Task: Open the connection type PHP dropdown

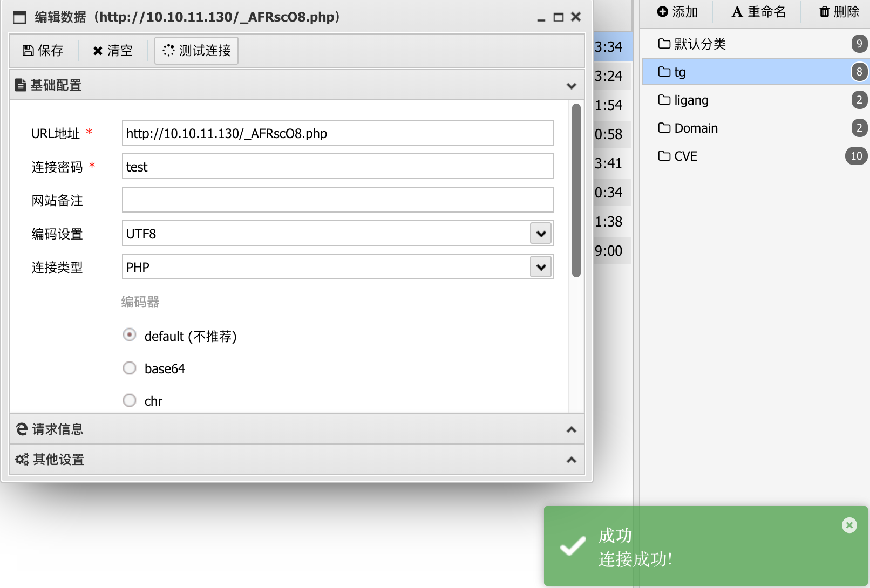Action: (x=541, y=267)
